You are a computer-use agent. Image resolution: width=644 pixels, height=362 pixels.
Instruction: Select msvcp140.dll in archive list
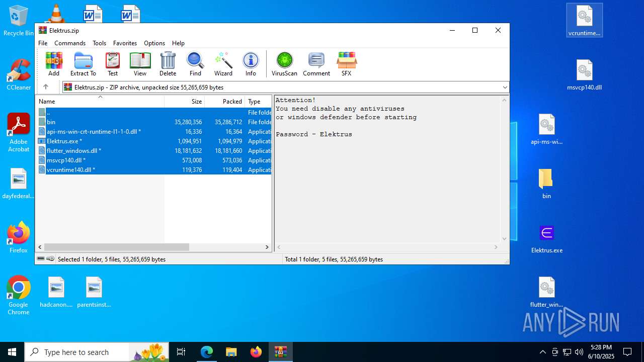[x=154, y=160]
